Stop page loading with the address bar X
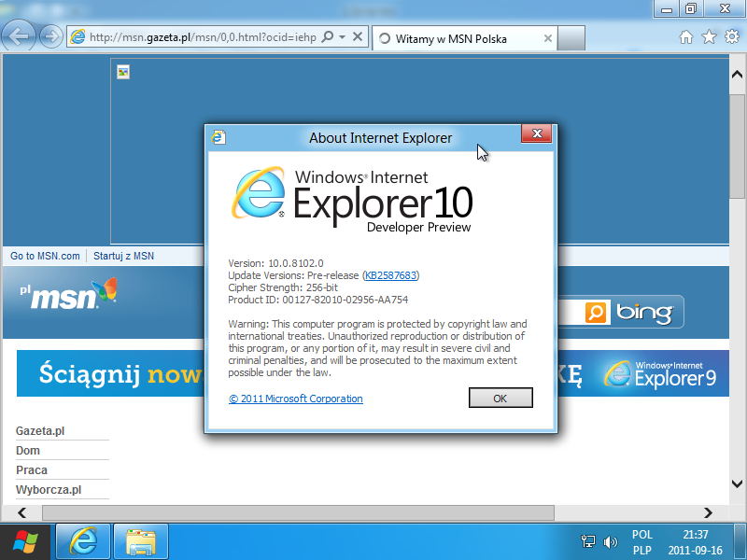 [358, 36]
